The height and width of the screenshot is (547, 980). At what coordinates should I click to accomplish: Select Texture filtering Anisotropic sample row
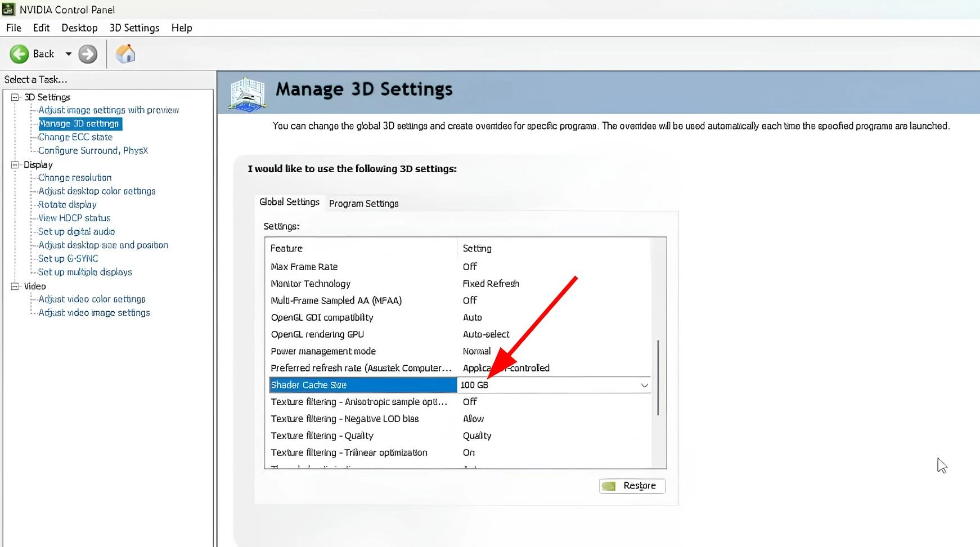(x=460, y=402)
